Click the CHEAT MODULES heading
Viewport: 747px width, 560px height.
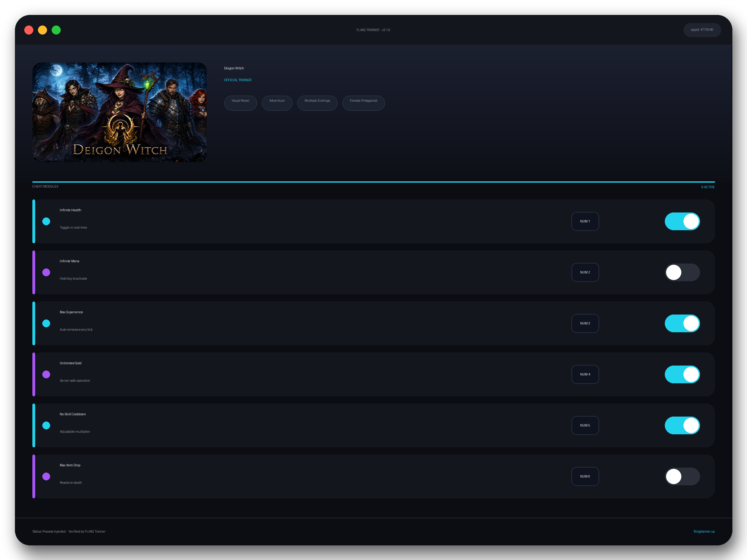click(x=45, y=186)
